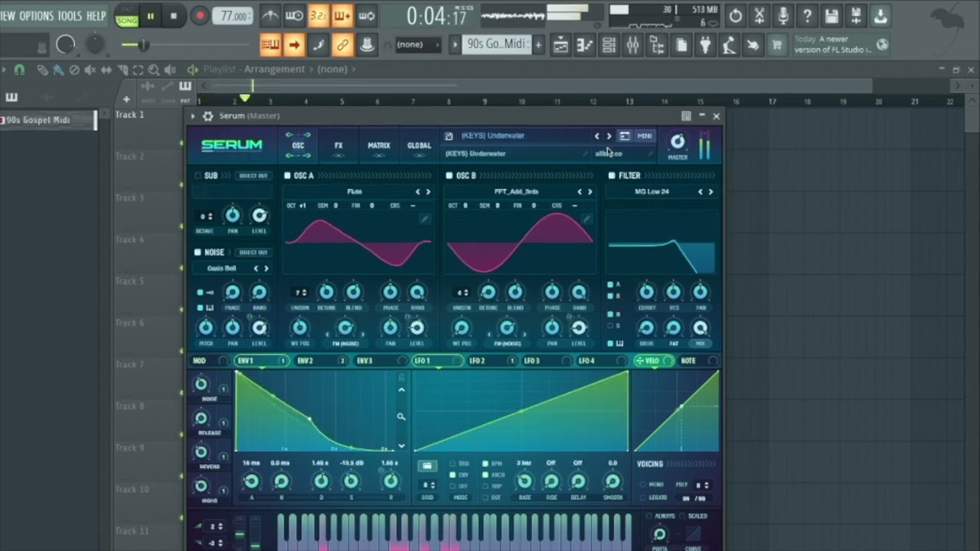Toggle OSC B enable checkbox

449,176
